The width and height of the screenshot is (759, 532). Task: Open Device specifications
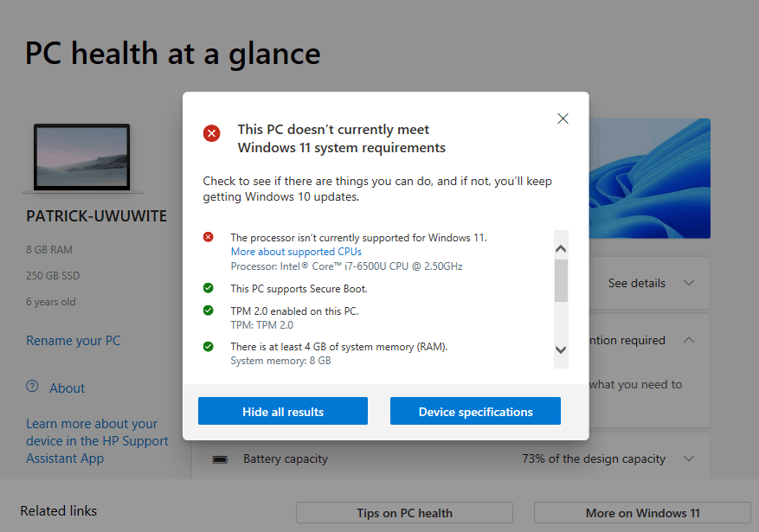[x=475, y=412]
